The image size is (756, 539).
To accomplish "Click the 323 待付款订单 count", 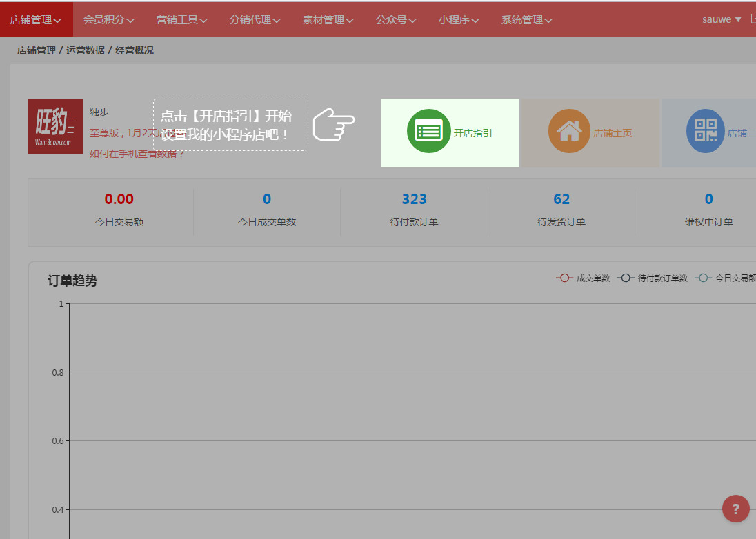I will (x=415, y=199).
